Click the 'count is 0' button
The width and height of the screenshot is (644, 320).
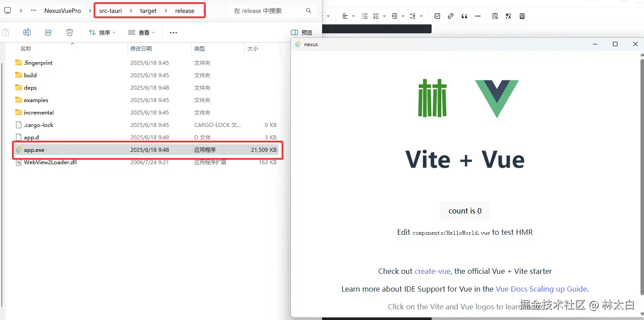[465, 211]
